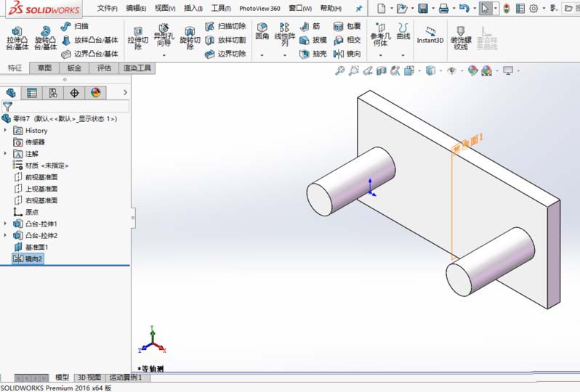This screenshot has height=392, width=580.
Task: Click the feature tree filter field
Action: click(65, 107)
